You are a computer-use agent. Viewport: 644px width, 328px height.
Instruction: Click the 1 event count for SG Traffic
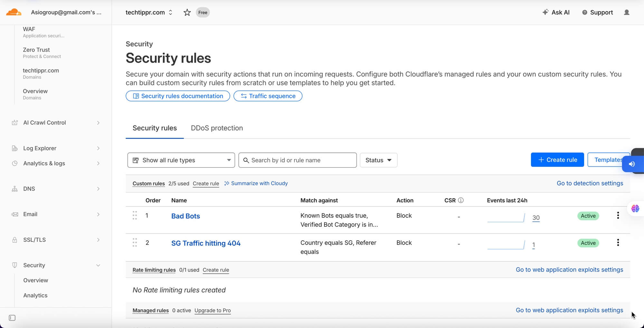[x=534, y=245]
